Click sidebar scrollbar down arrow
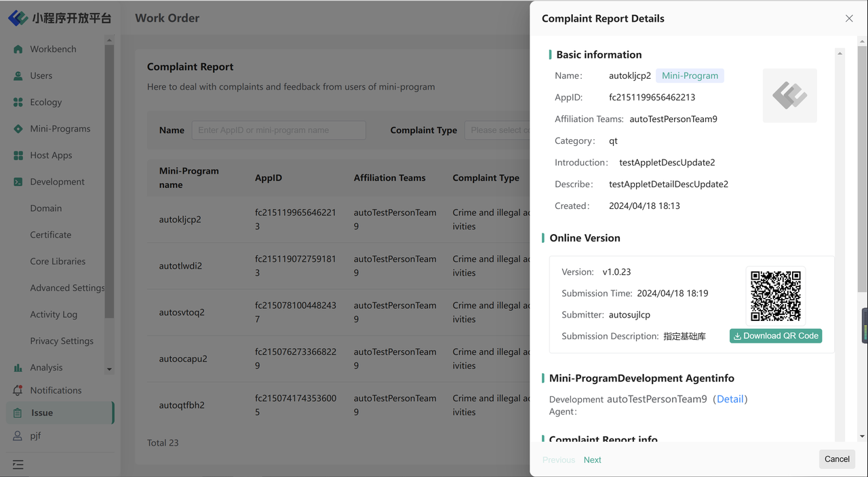 pyautogui.click(x=109, y=370)
